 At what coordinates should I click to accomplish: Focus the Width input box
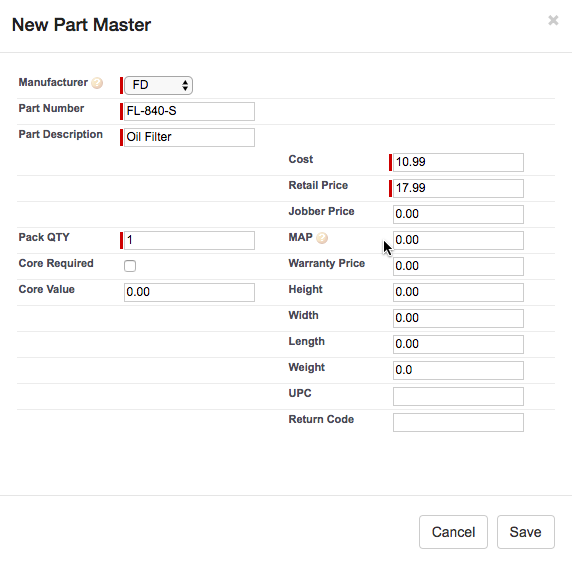pyautogui.click(x=458, y=318)
